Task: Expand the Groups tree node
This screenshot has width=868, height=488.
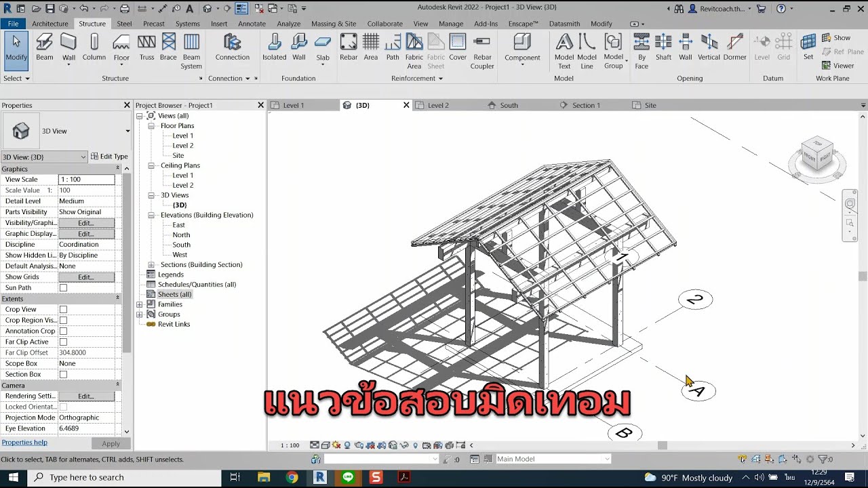Action: [140, 314]
